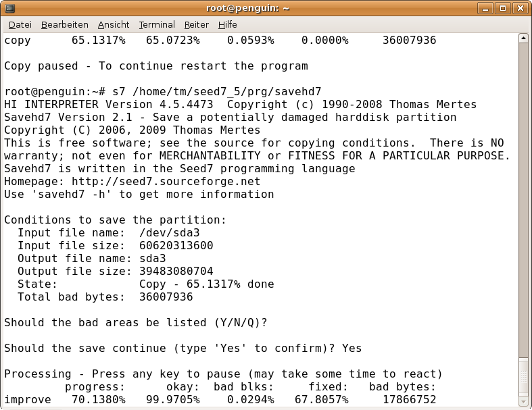This screenshot has width=532, height=410.
Task: Click the scrollbar track above the thumb
Action: (x=523, y=200)
